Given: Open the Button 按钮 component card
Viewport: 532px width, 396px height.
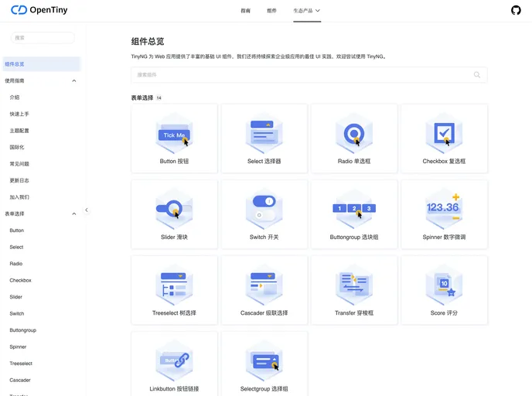Looking at the screenshot, I should pos(176,138).
